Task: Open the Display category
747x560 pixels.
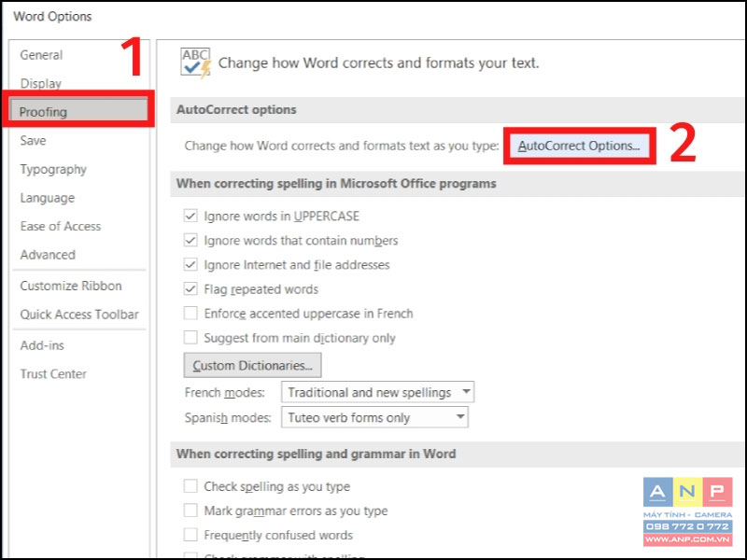Action: click(x=40, y=83)
